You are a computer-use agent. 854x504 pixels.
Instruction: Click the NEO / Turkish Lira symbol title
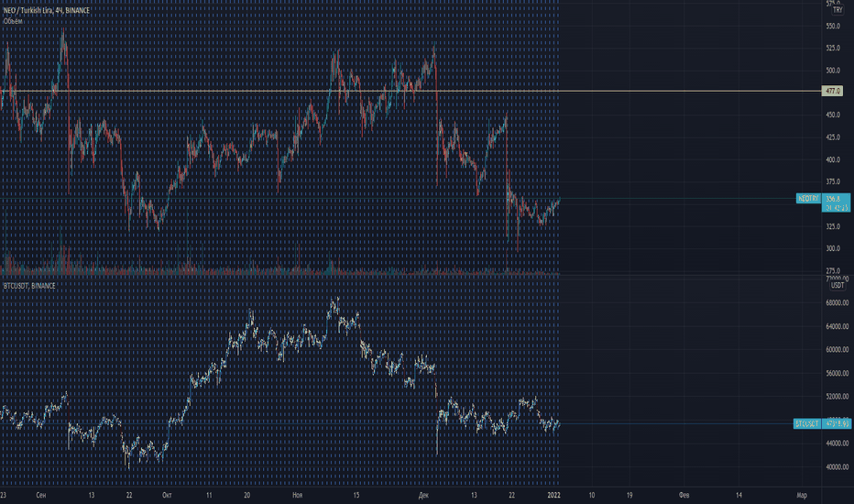click(47, 10)
